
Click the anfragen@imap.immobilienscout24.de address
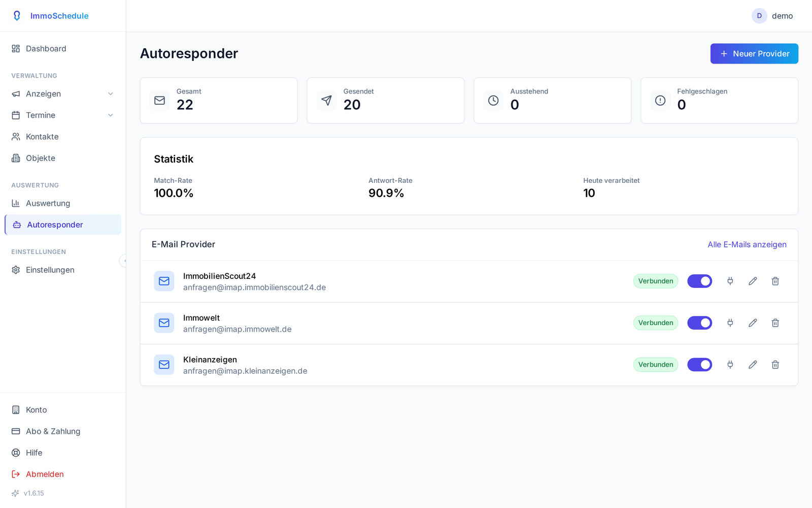click(255, 288)
